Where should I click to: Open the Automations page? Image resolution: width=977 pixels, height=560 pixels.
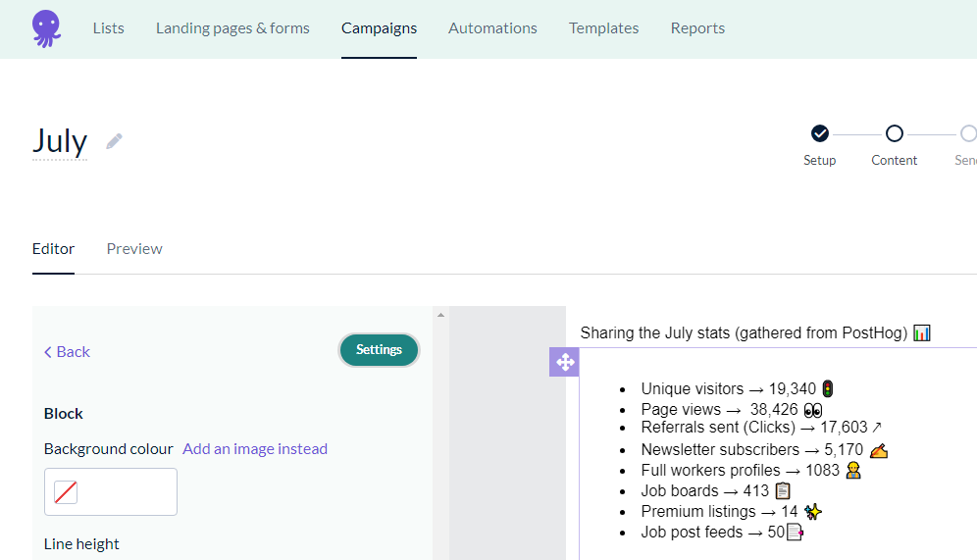point(492,28)
